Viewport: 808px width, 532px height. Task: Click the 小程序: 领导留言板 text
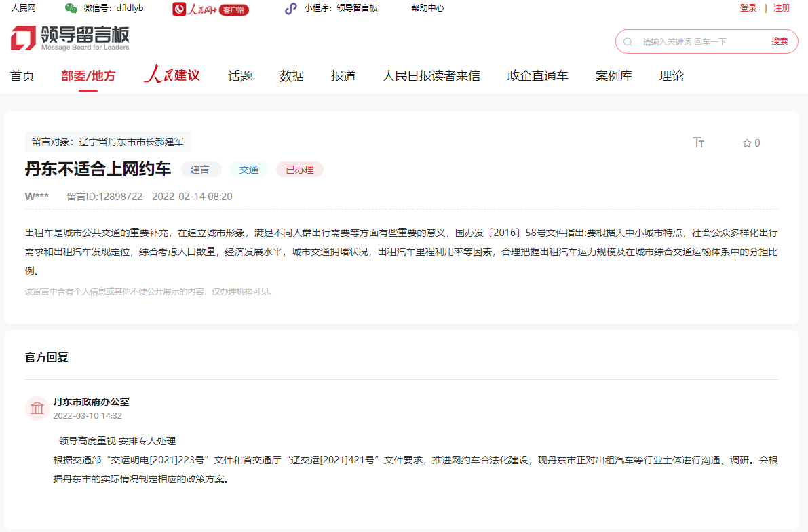(341, 8)
